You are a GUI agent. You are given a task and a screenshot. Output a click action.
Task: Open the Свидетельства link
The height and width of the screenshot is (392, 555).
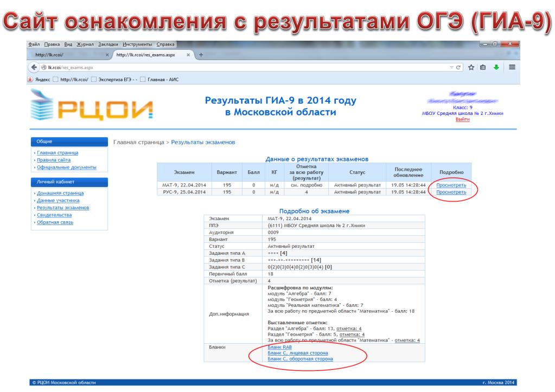pyautogui.click(x=54, y=215)
